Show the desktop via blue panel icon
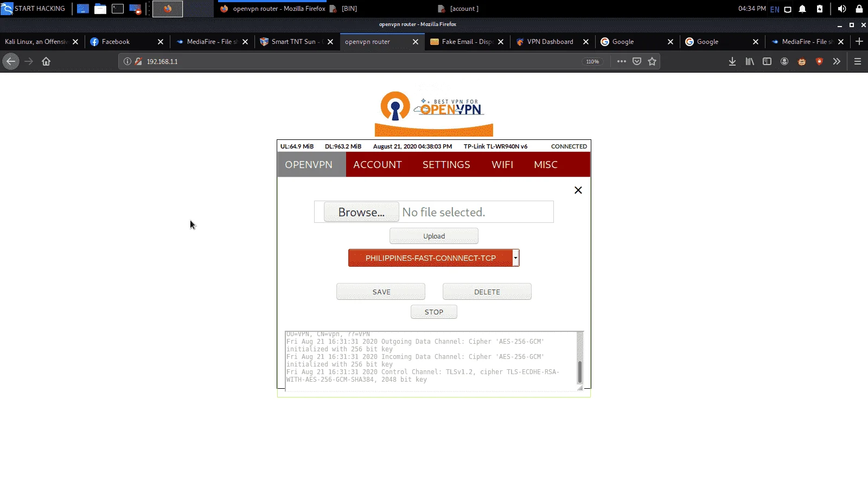The height and width of the screenshot is (488, 868). (x=83, y=9)
